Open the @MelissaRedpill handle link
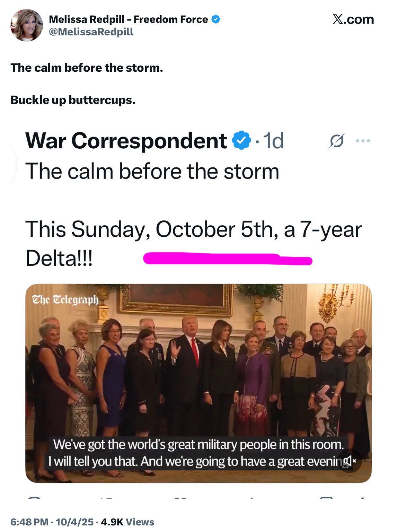 coord(91,32)
